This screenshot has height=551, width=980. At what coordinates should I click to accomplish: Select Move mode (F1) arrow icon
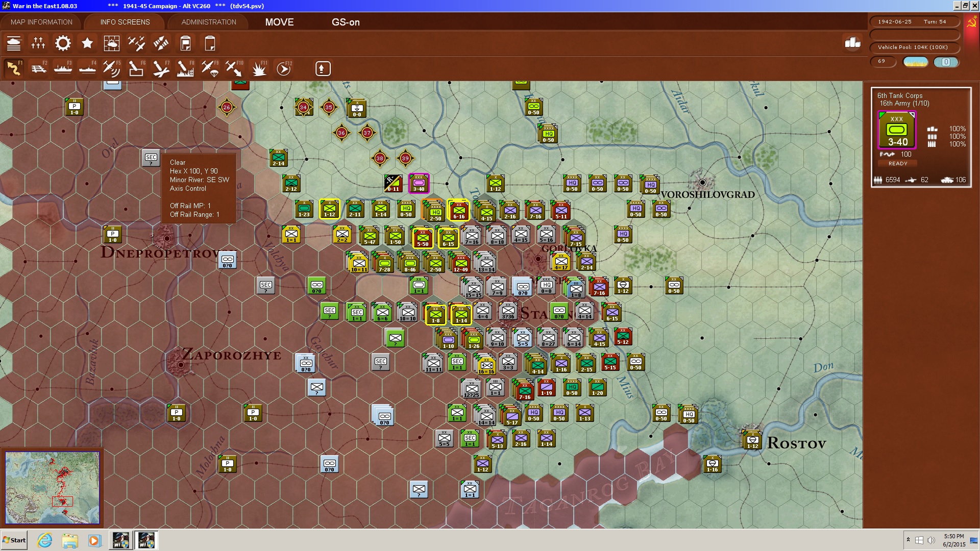tap(14, 68)
